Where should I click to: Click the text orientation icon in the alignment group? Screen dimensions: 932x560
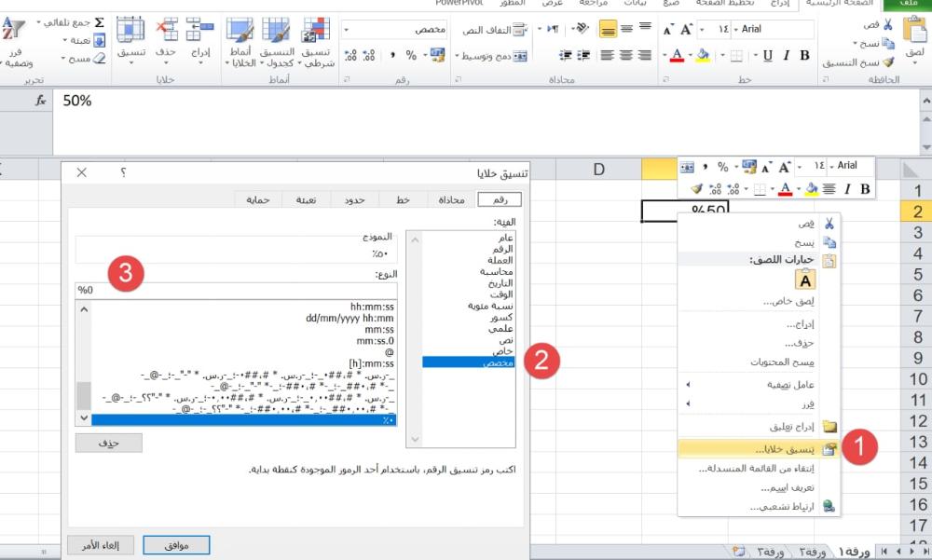click(x=582, y=28)
